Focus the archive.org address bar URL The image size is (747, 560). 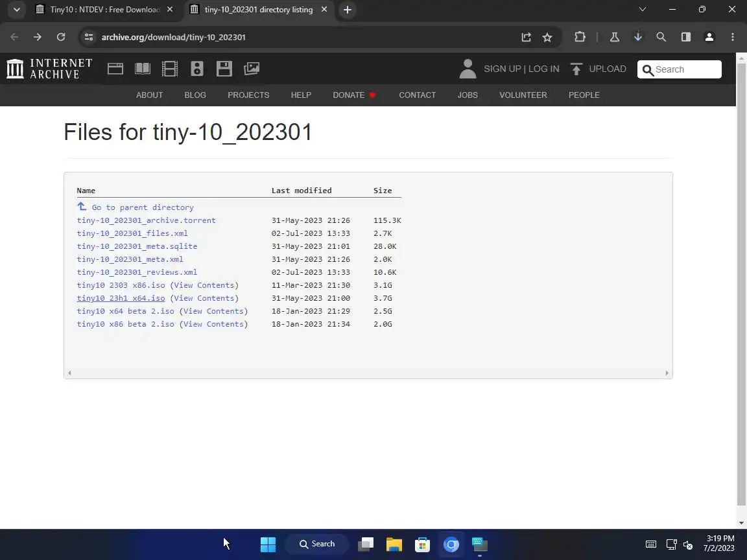click(x=173, y=37)
